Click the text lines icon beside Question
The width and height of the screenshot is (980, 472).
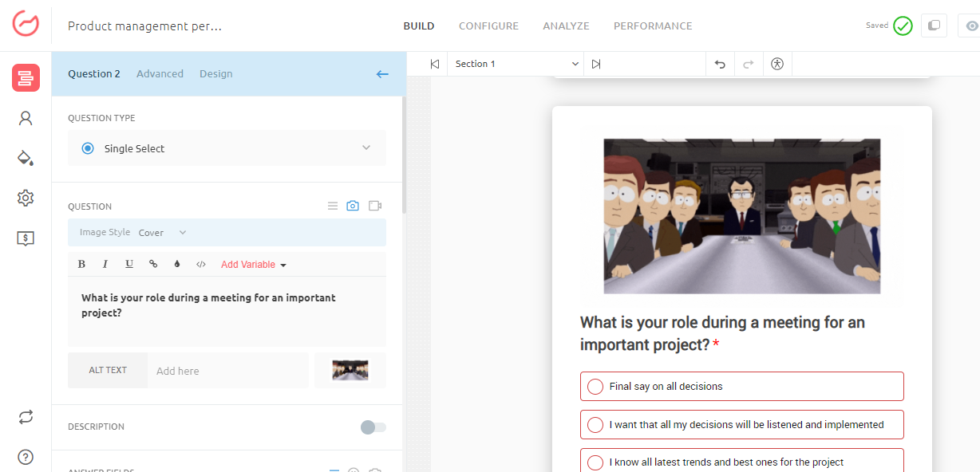[x=333, y=206]
